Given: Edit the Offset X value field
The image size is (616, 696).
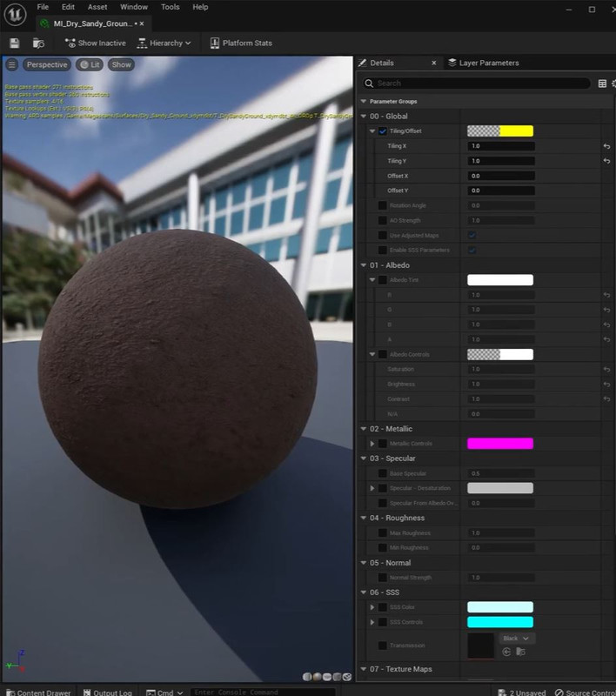Looking at the screenshot, I should pyautogui.click(x=501, y=176).
